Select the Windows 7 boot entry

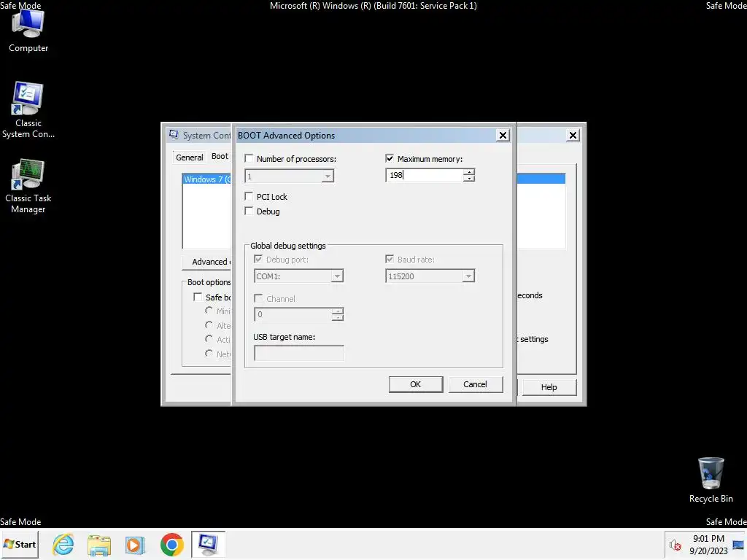207,179
